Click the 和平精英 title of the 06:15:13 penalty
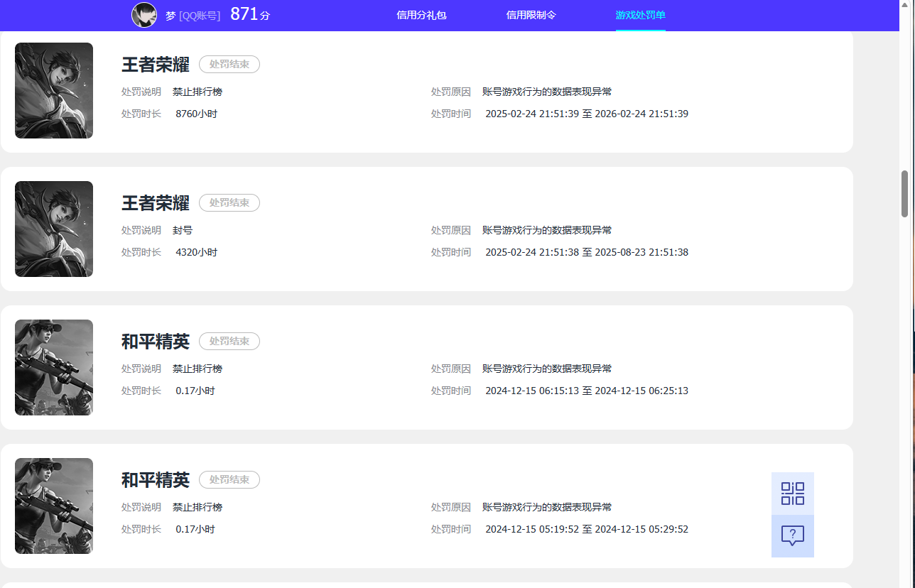This screenshot has height=588, width=915. (x=156, y=342)
